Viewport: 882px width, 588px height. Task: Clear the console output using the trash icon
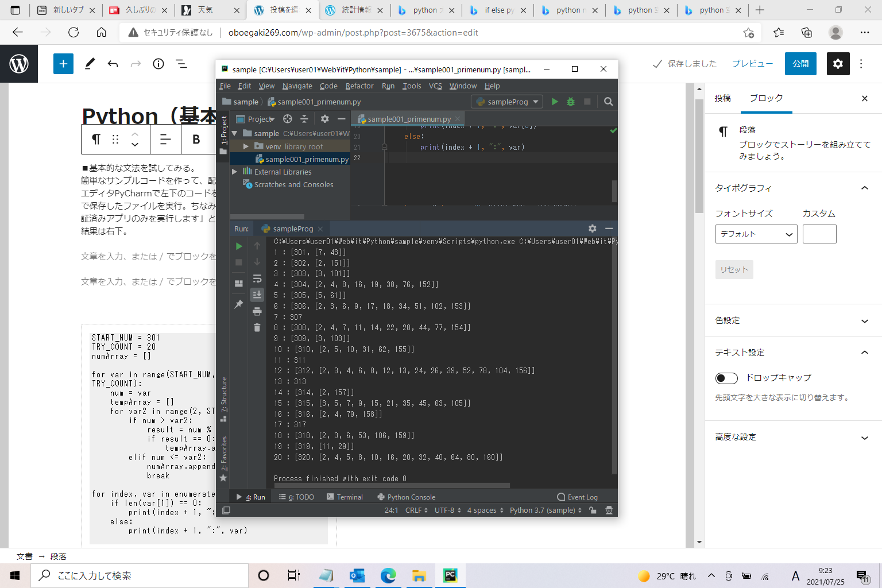[257, 327]
